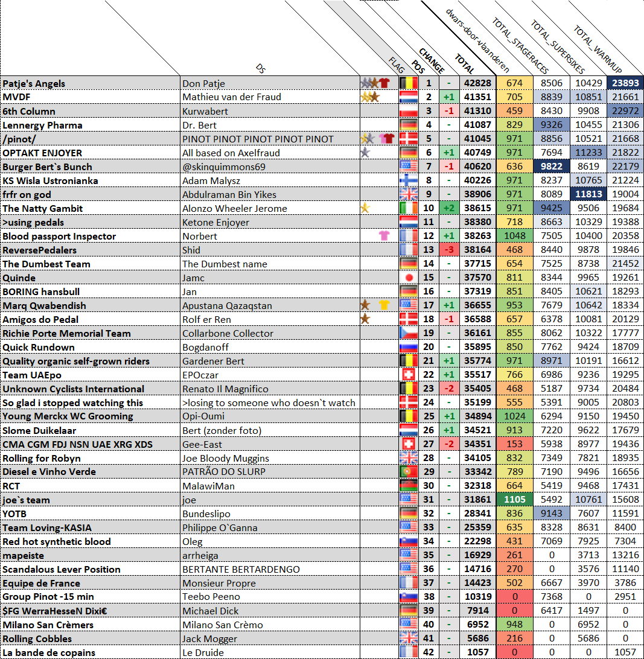
Task: Click the red jersey icon in Patje's Angels row
Action: [x=384, y=83]
